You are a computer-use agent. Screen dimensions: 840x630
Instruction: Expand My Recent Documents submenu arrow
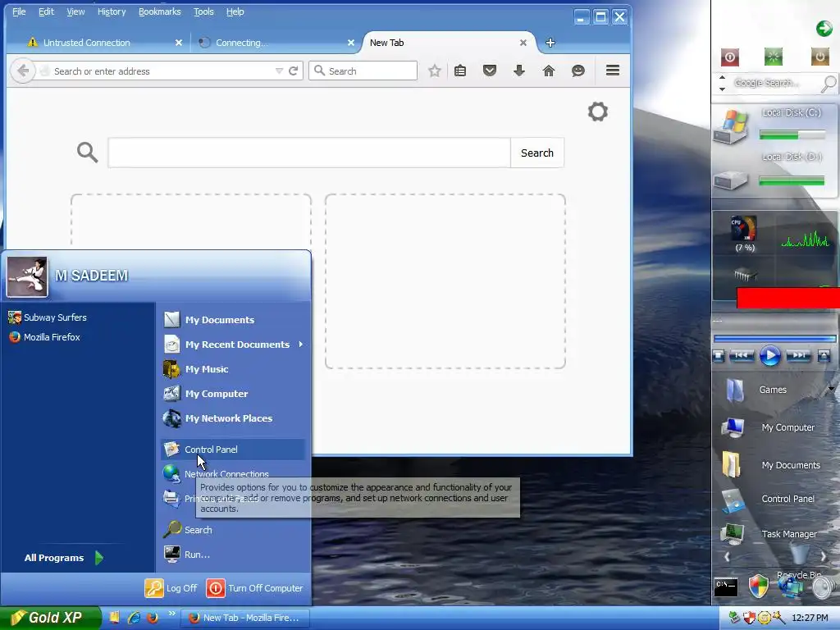click(301, 345)
